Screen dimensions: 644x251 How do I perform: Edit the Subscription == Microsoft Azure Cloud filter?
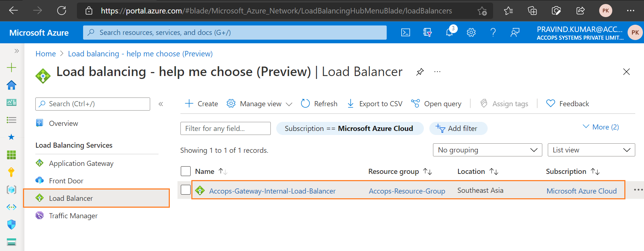[350, 128]
